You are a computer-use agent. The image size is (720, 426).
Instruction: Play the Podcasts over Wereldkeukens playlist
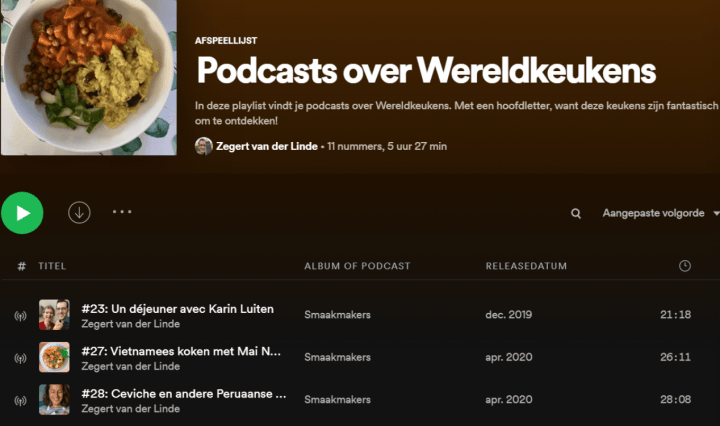click(x=22, y=213)
